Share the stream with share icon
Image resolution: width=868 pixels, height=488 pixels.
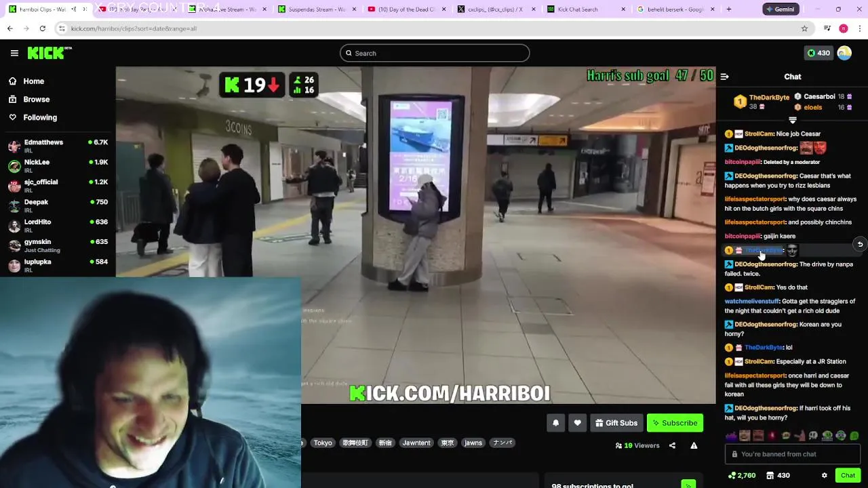click(x=672, y=446)
